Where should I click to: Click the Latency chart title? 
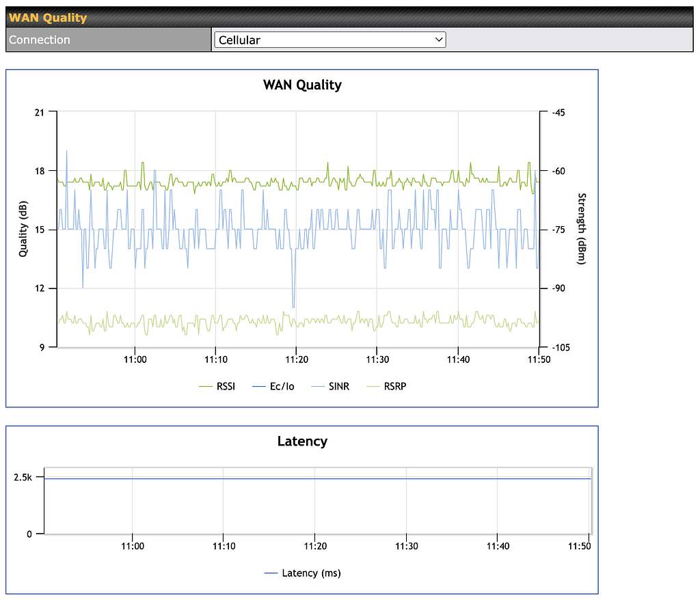302,441
